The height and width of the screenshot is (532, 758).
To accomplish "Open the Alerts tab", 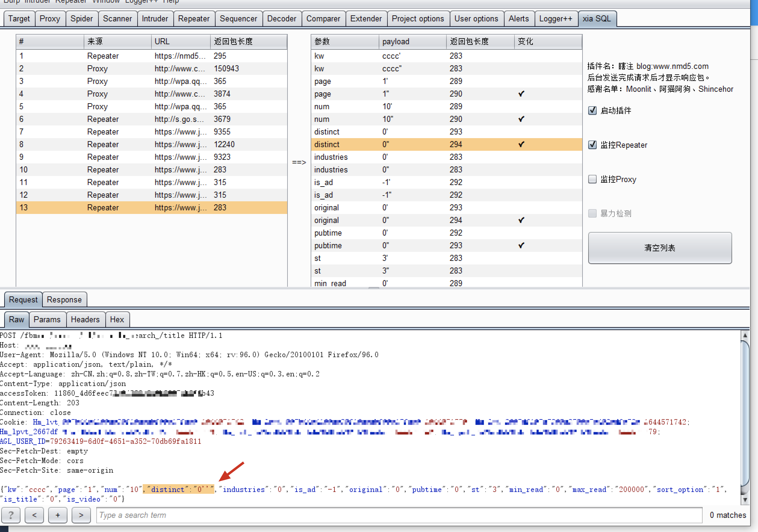I will [x=519, y=19].
